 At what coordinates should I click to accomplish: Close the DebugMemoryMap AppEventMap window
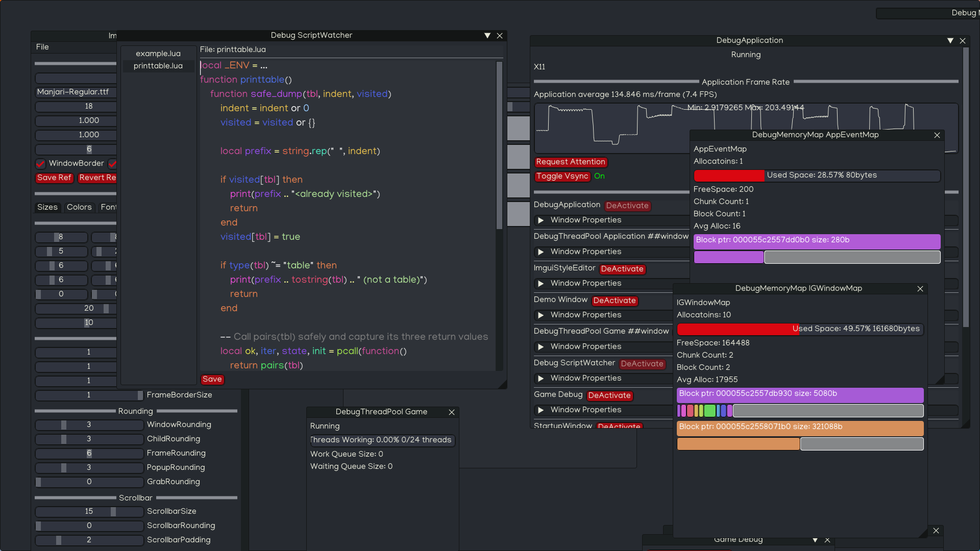tap(937, 135)
